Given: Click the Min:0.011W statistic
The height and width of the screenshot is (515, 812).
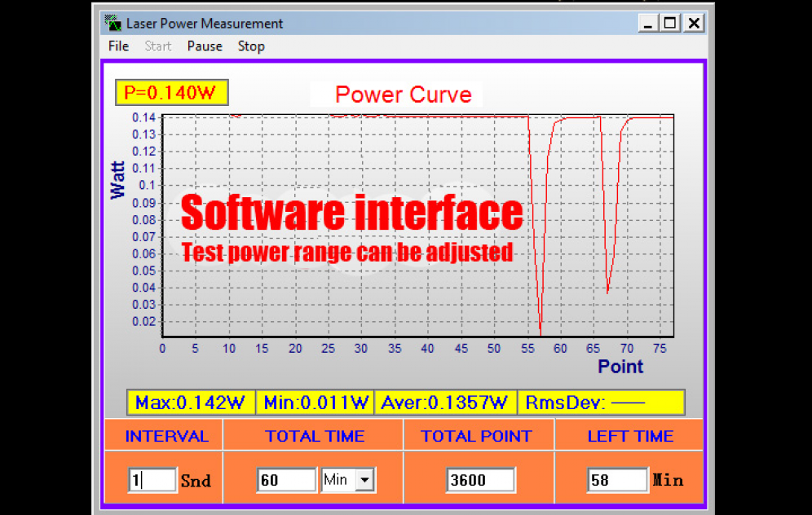Looking at the screenshot, I should [315, 403].
